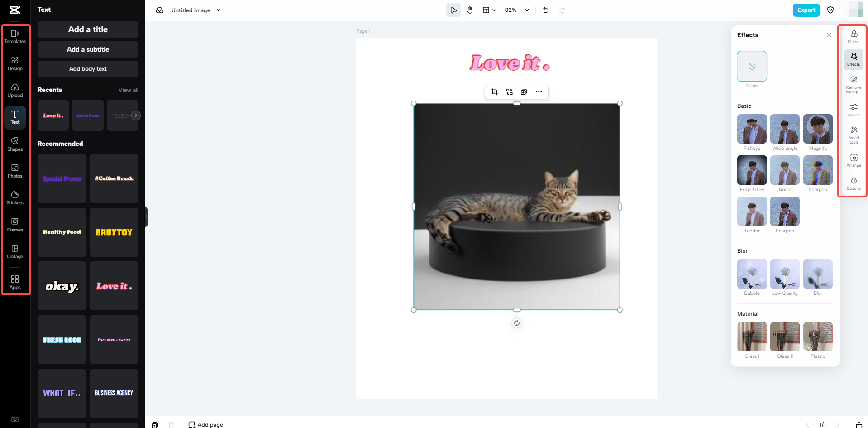Click the shield icon next to Export
Screen dimensions: 868x428
(830, 10)
